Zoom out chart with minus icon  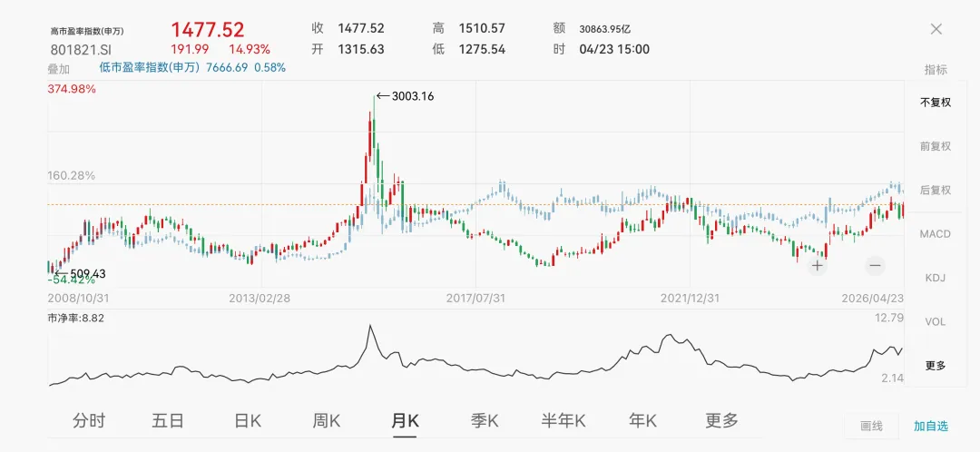[x=875, y=266]
